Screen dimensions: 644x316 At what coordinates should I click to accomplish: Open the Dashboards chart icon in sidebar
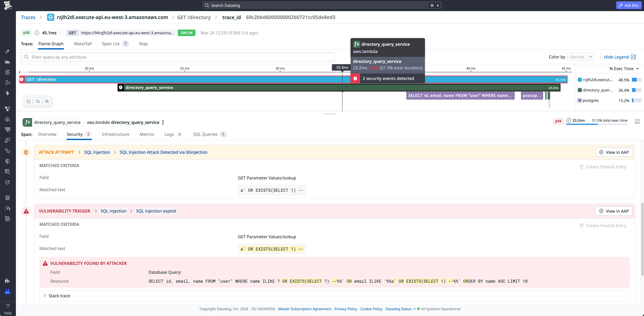(7, 62)
